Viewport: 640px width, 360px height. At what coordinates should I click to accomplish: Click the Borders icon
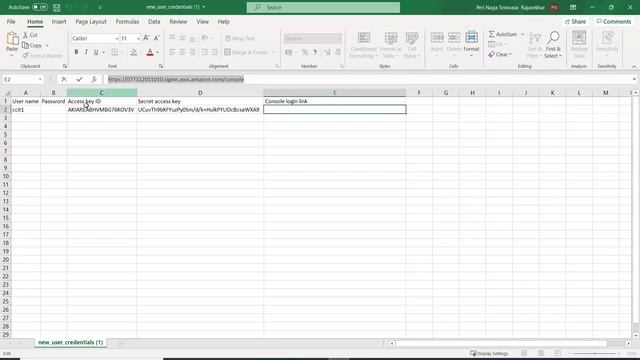coord(115,52)
